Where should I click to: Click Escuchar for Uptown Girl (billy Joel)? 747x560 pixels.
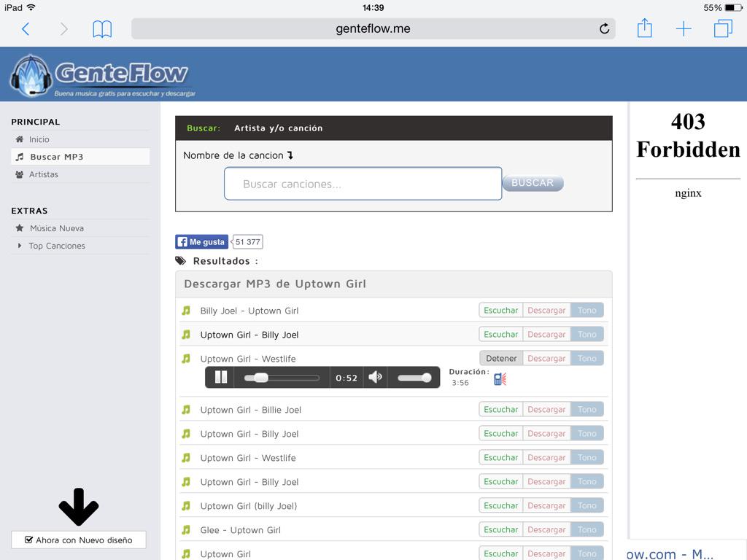click(500, 506)
